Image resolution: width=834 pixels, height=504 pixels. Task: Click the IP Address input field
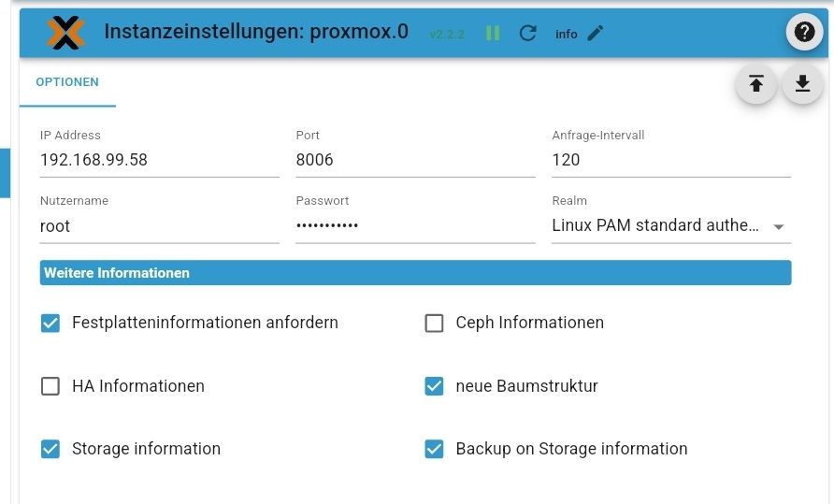coord(159,160)
